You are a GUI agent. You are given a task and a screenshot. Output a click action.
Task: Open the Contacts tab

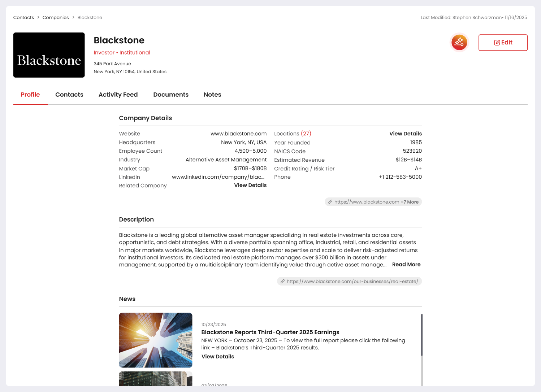(x=69, y=95)
